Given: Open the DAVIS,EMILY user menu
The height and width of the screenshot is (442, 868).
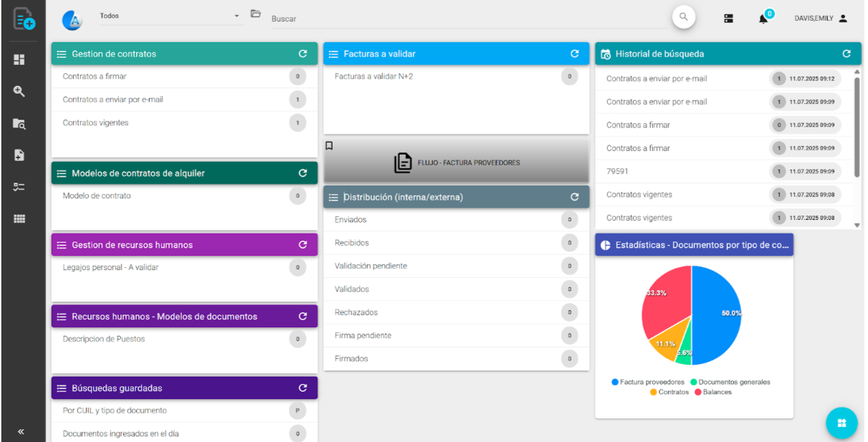Looking at the screenshot, I should (821, 19).
